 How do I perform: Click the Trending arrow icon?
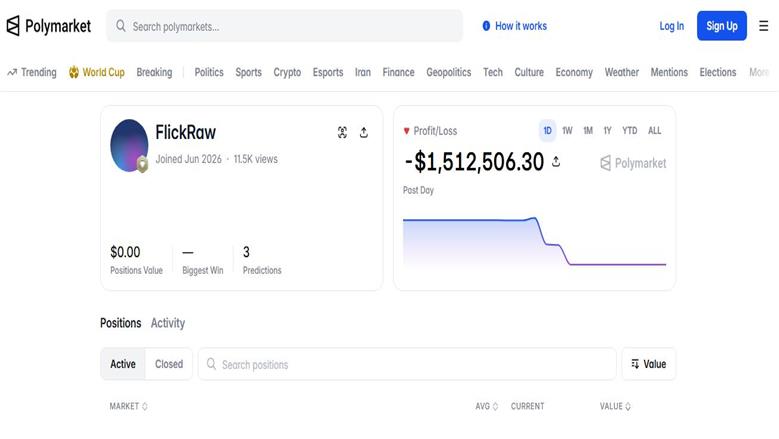[x=12, y=73]
